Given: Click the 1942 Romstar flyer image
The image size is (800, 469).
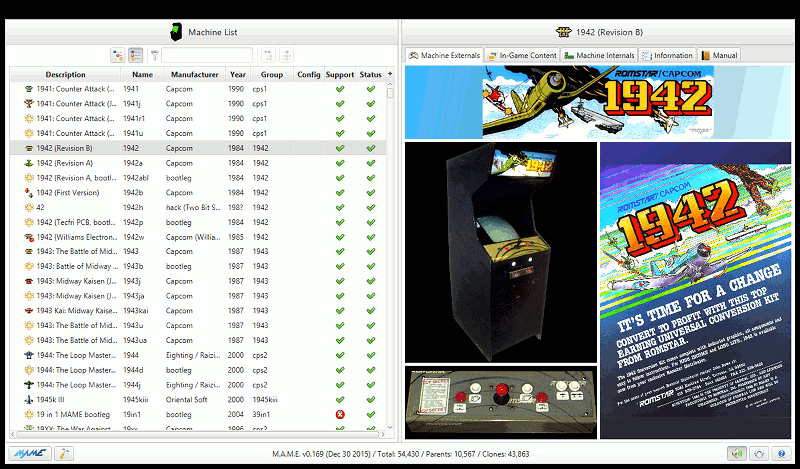Looking at the screenshot, I should 695,290.
